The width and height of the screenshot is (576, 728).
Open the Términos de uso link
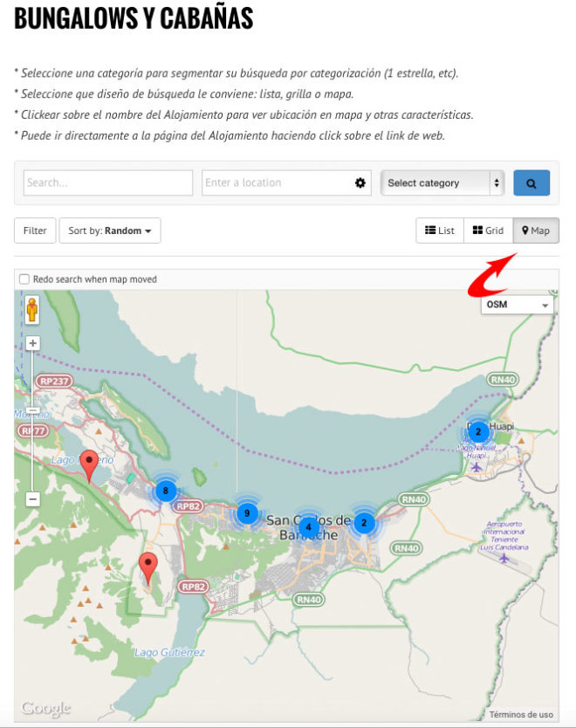[520, 714]
